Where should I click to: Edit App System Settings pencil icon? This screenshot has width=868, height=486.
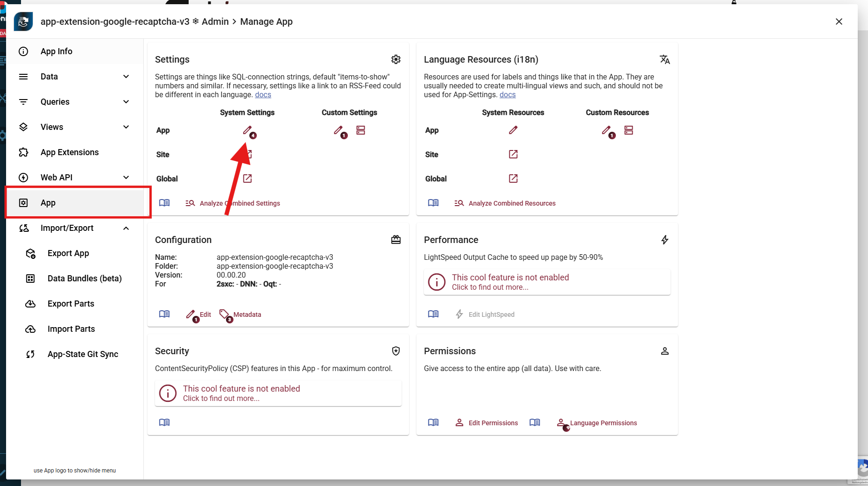(247, 130)
